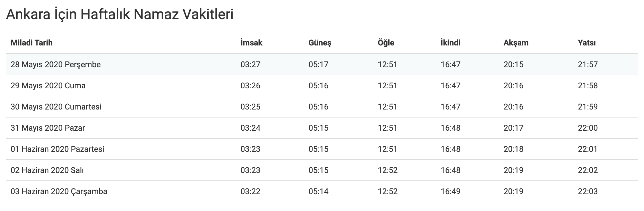Click the 30 Mayıs 2020 Cumartesi date cell

coord(56,107)
